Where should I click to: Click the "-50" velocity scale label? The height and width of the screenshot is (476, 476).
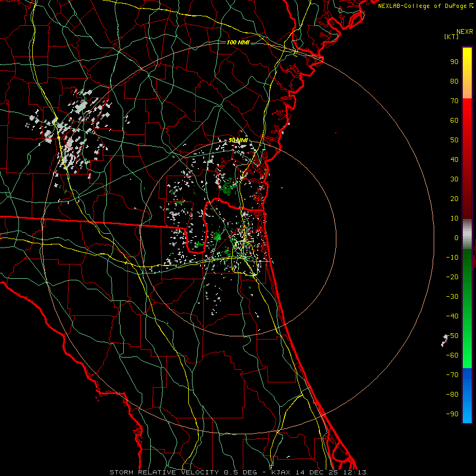tap(452, 336)
